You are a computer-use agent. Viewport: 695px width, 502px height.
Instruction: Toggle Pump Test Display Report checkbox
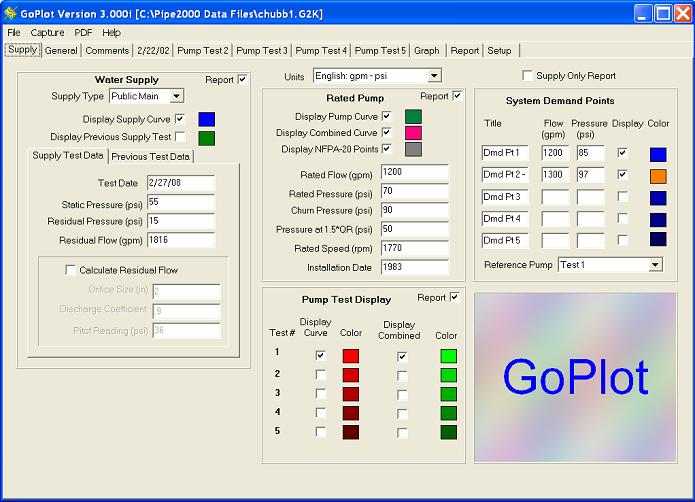(454, 297)
